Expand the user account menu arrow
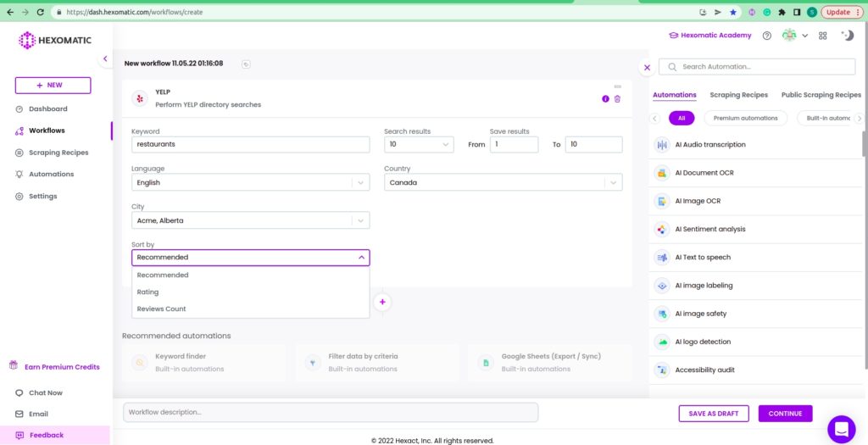868x445 pixels. coord(805,36)
